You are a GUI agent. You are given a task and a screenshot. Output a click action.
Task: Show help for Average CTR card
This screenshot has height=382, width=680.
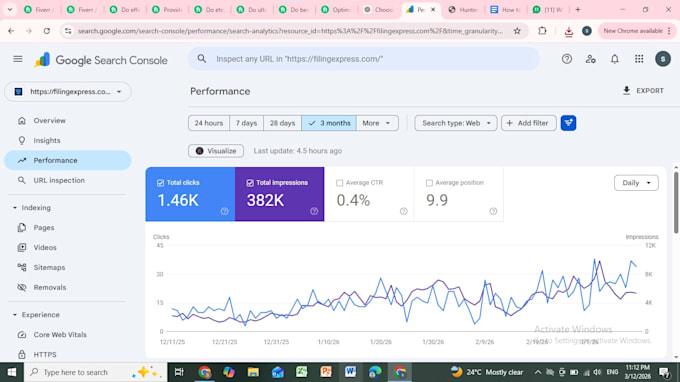coord(404,211)
